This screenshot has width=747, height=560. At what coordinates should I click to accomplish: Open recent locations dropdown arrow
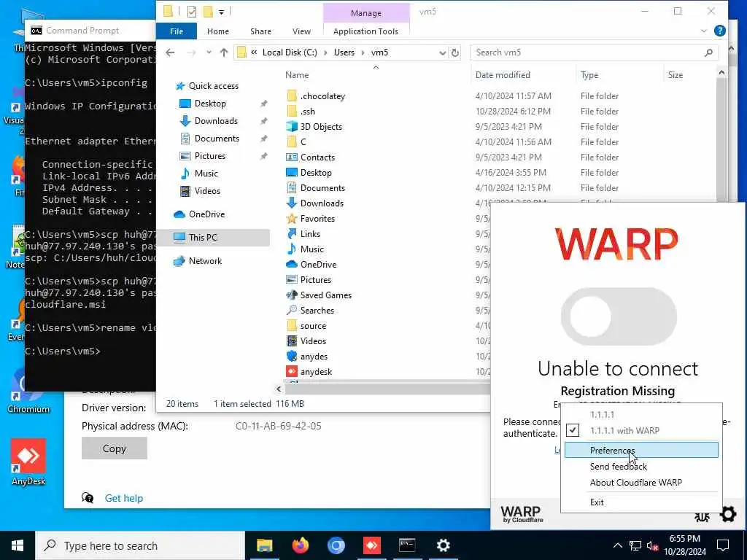pos(209,52)
